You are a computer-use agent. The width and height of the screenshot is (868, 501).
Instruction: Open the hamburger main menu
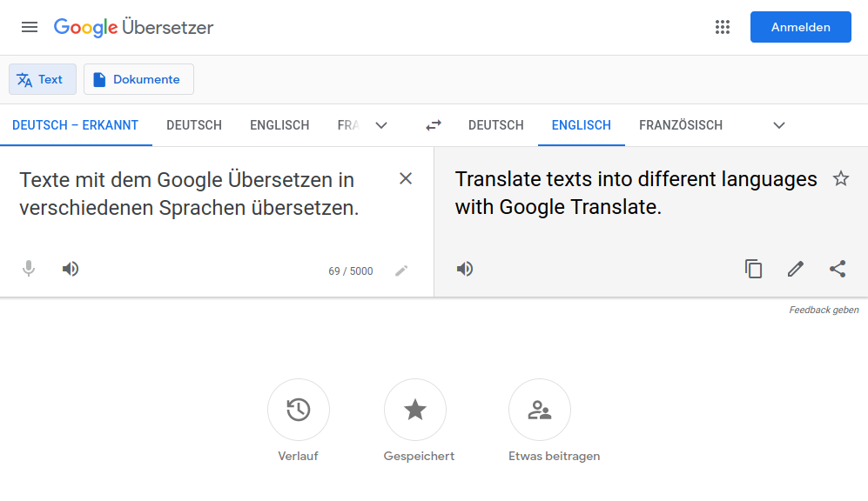(x=30, y=27)
